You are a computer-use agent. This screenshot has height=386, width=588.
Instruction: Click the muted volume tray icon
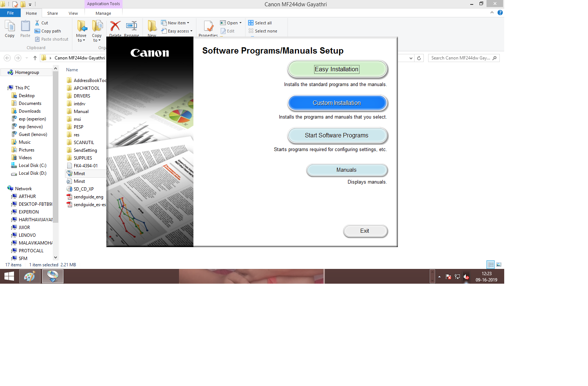tap(466, 277)
